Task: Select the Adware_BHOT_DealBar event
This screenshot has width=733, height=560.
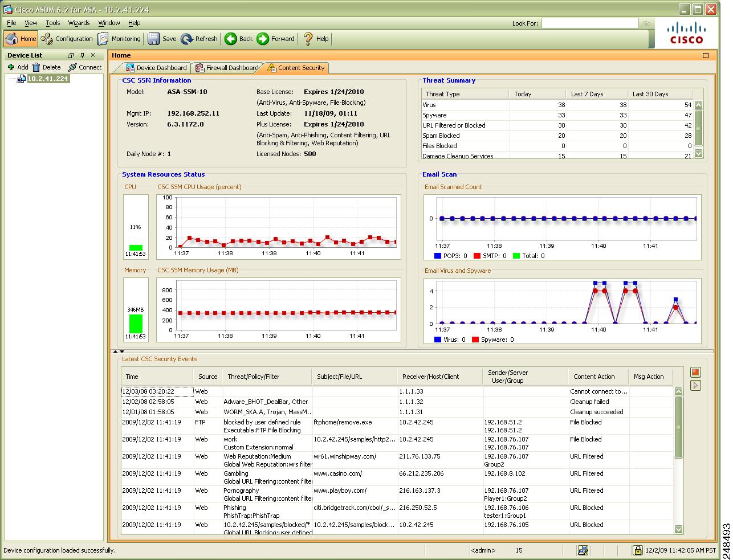Action: tap(397, 402)
